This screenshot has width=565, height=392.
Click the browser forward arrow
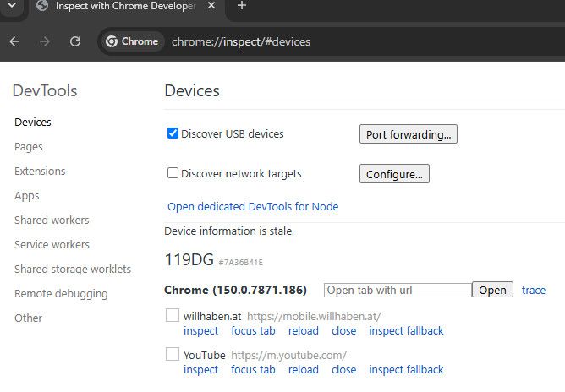(x=45, y=41)
